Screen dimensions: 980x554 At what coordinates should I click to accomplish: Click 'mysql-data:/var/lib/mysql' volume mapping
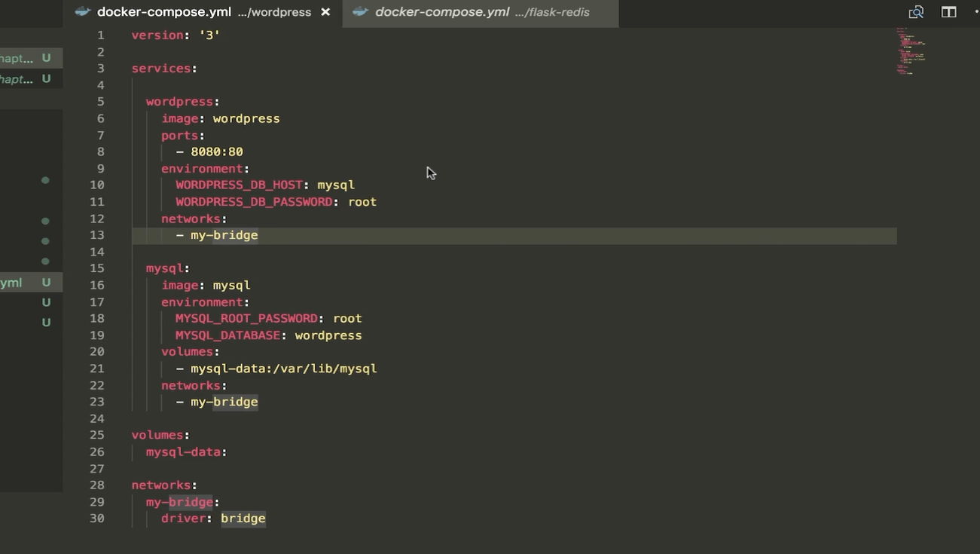pos(284,369)
